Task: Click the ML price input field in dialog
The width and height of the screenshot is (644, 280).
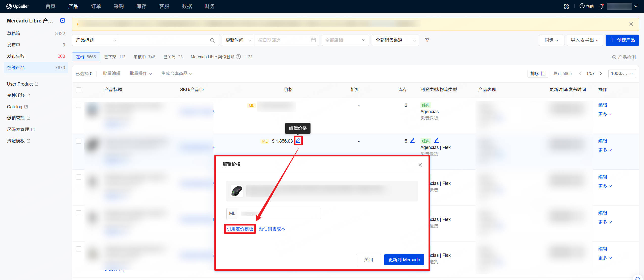Action: point(279,214)
